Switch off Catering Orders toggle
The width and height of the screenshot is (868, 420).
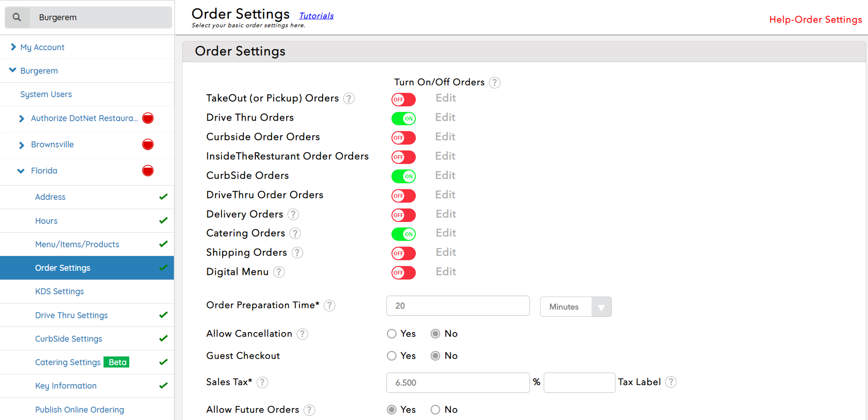(x=403, y=234)
